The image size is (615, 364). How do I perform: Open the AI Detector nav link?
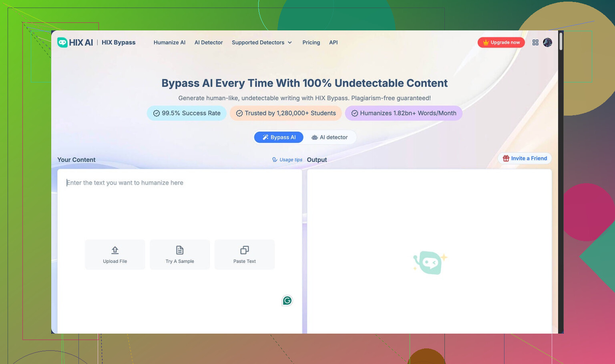click(x=209, y=42)
